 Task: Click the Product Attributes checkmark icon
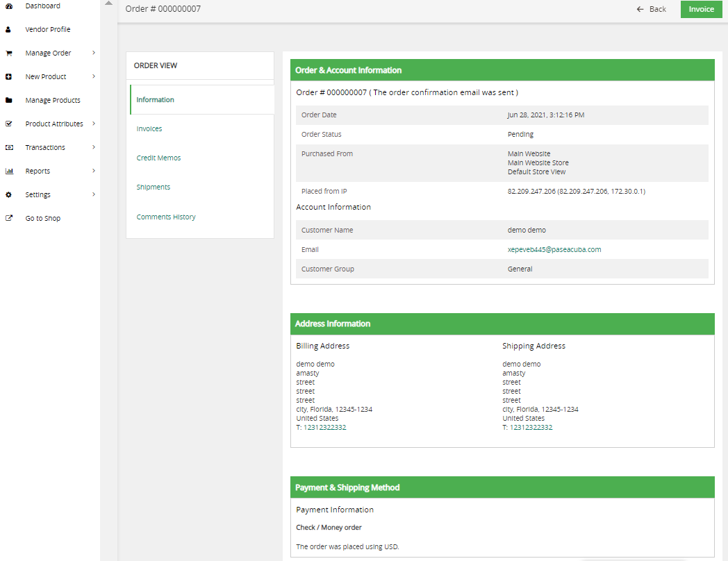tap(9, 124)
